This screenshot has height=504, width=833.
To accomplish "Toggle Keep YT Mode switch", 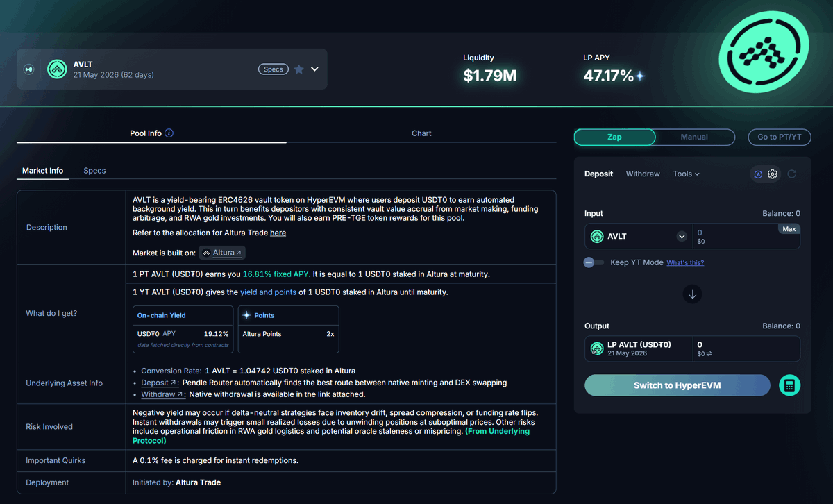I will (x=594, y=262).
